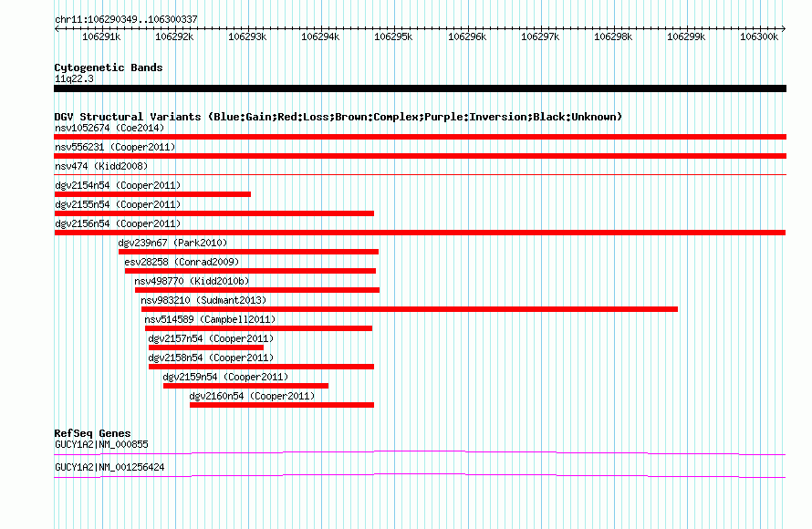Open variant dgv2157n54 (Cooper2011) label

click(x=211, y=338)
